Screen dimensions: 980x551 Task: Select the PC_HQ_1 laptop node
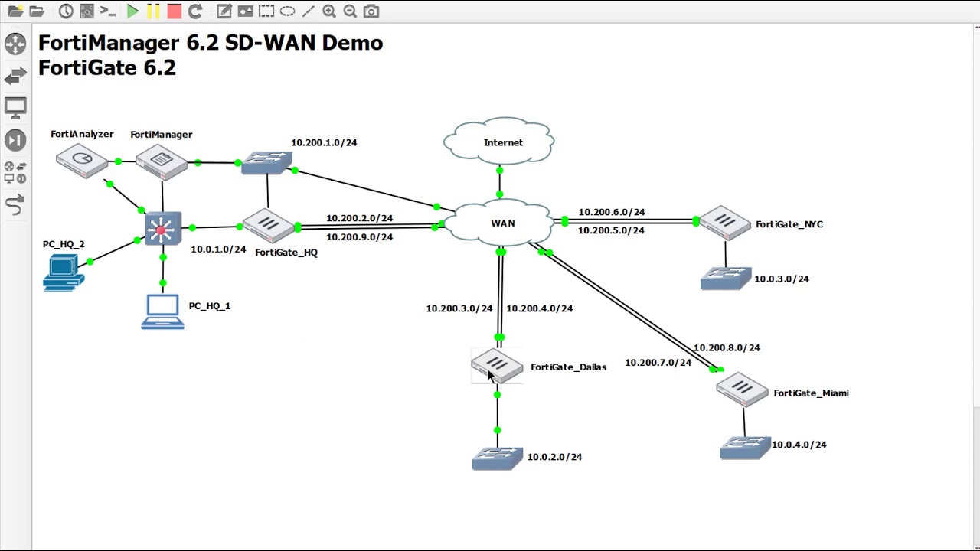[162, 311]
